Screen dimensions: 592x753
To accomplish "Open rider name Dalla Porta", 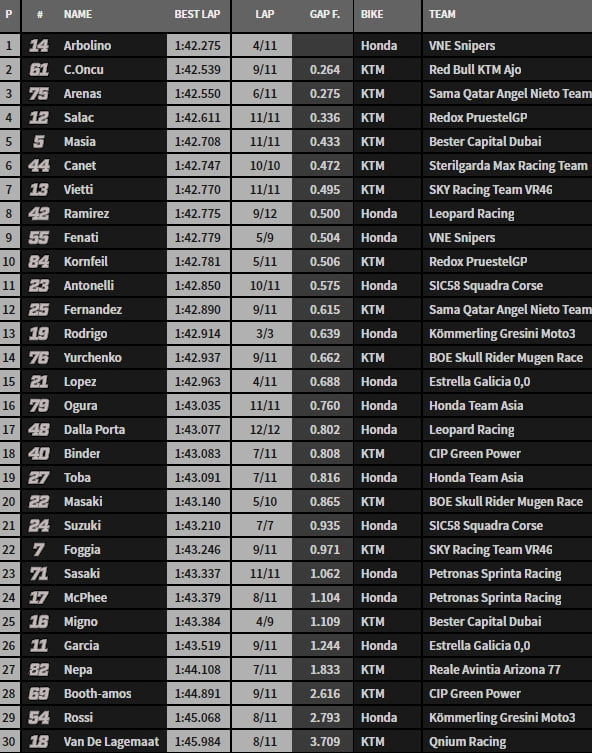I will [95, 430].
